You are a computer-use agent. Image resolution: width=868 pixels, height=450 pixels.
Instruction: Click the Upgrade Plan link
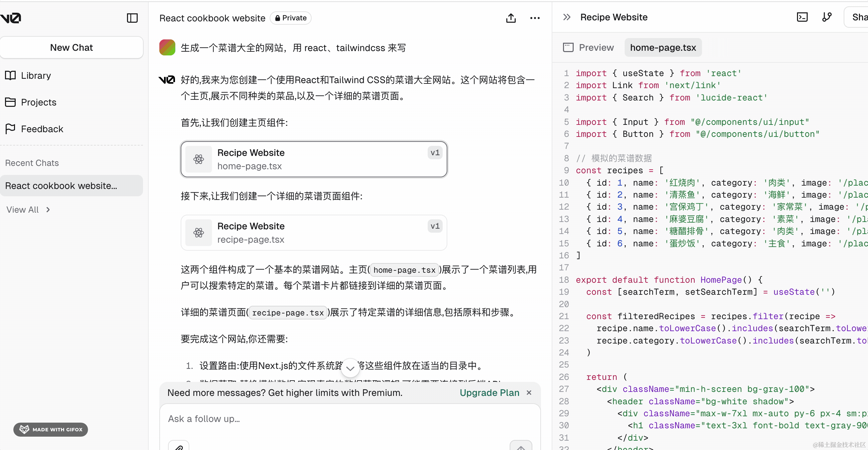click(x=489, y=393)
